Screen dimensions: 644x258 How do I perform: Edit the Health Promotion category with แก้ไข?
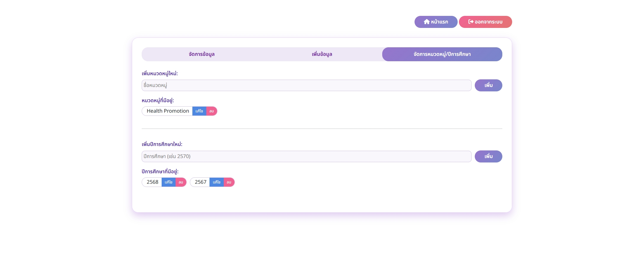[x=199, y=111]
